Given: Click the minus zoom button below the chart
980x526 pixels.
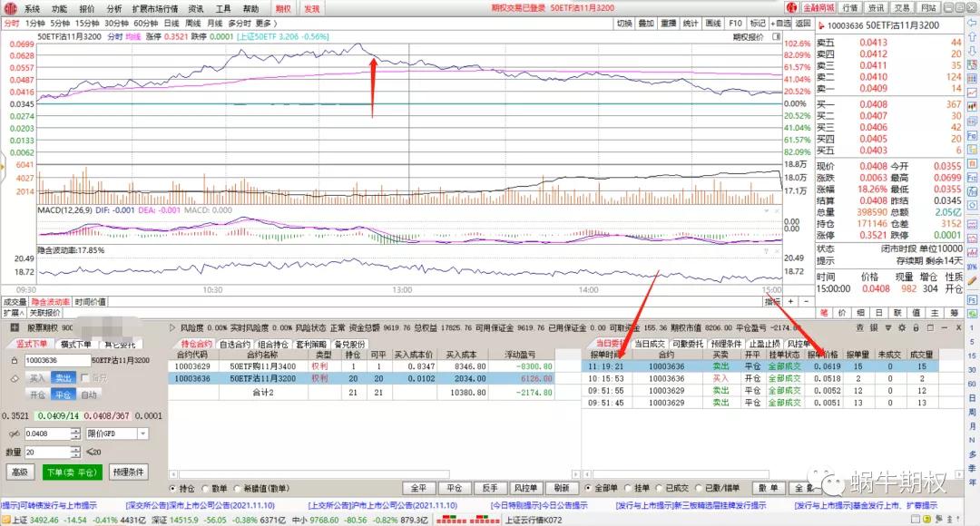Looking at the screenshot, I should pos(806,301).
